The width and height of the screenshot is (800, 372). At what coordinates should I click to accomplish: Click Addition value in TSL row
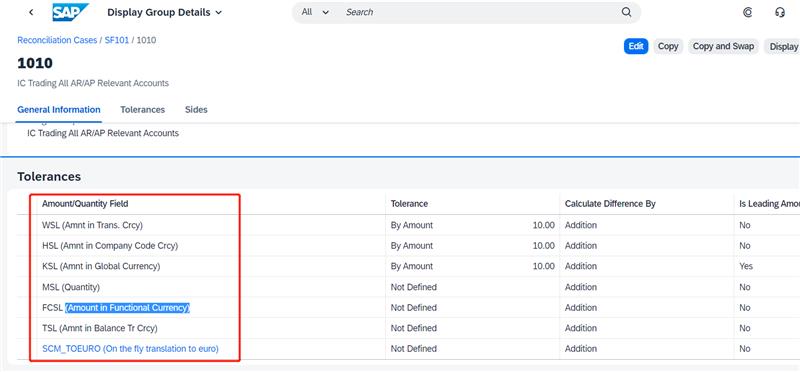(581, 328)
